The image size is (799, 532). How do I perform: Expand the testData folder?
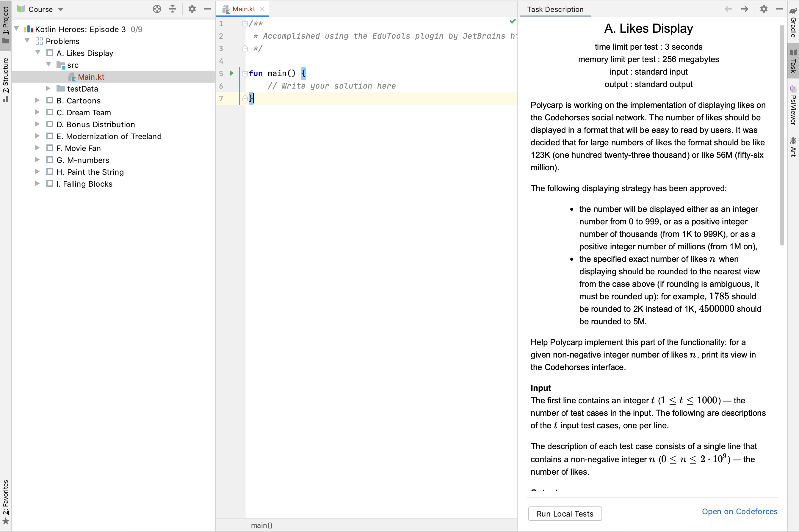click(48, 89)
